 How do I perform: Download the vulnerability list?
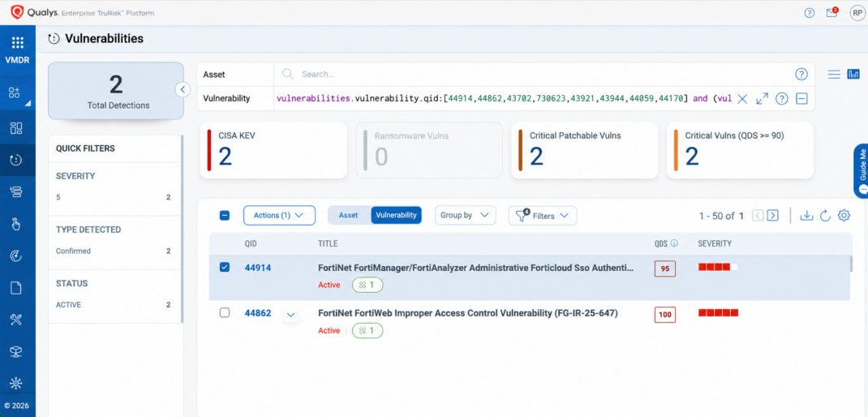pyautogui.click(x=806, y=216)
